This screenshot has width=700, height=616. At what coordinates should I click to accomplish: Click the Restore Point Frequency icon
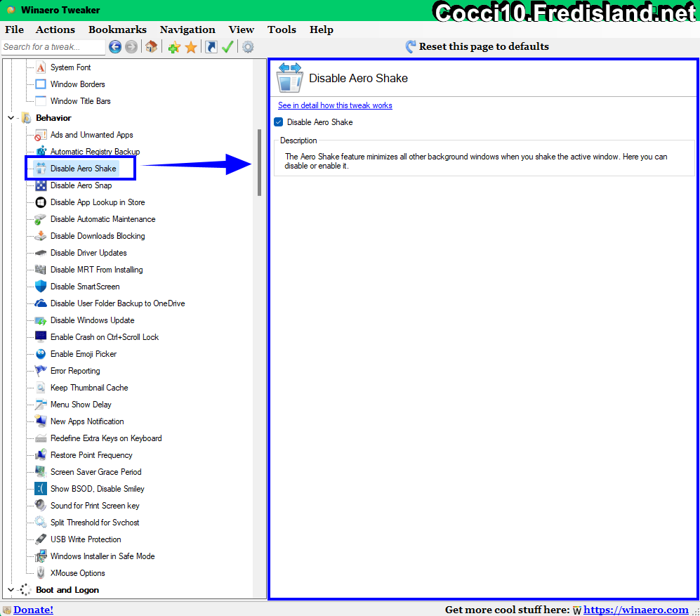[41, 455]
